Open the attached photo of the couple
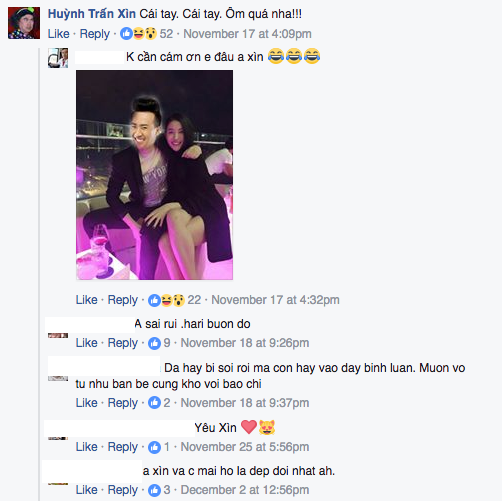 pos(154,175)
